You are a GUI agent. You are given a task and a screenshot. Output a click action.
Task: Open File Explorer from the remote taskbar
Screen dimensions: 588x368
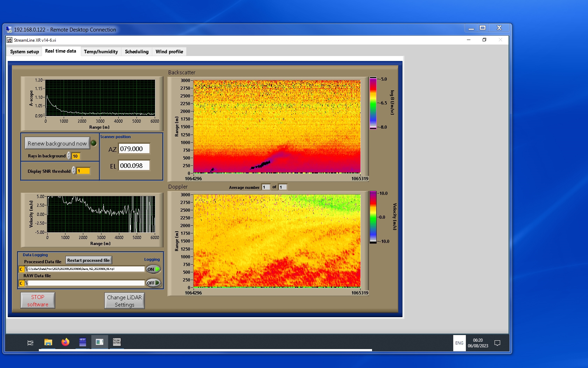[48, 342]
